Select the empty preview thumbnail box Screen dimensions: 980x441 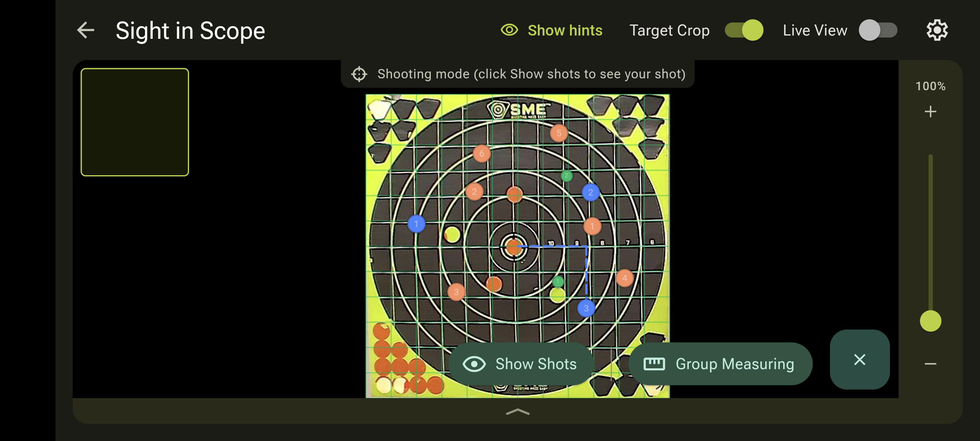pyautogui.click(x=135, y=122)
